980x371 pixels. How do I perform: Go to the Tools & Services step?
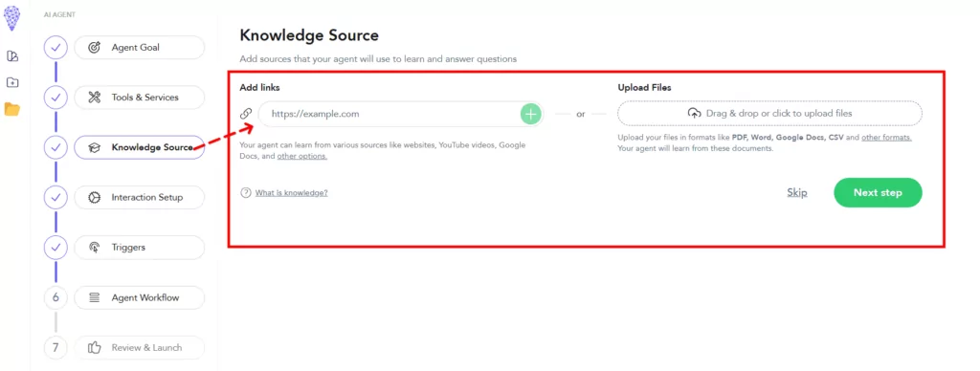click(140, 98)
